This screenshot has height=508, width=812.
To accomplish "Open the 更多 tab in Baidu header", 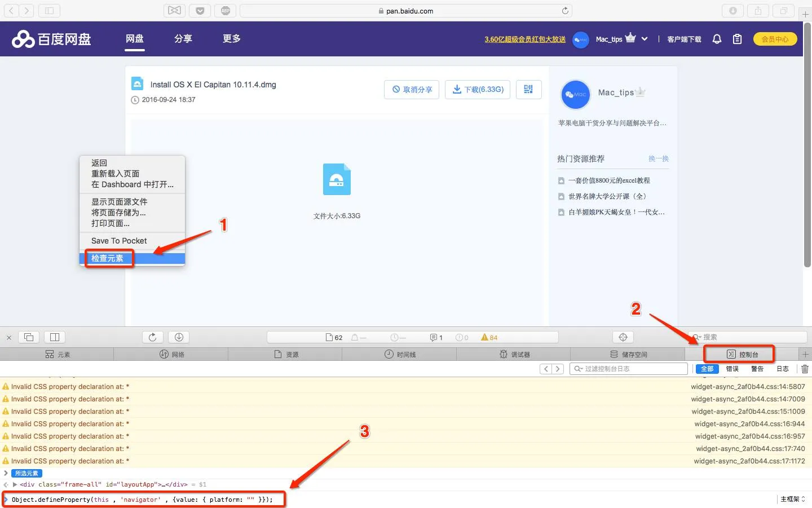I will 232,38.
